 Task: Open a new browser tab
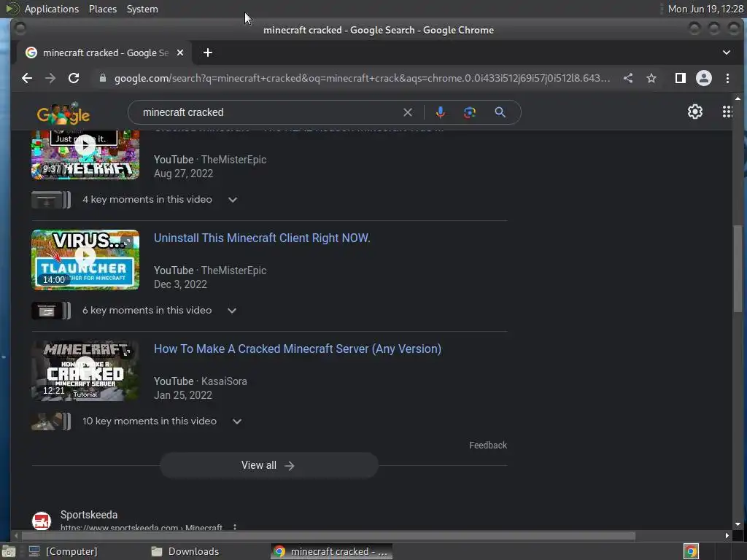[208, 52]
